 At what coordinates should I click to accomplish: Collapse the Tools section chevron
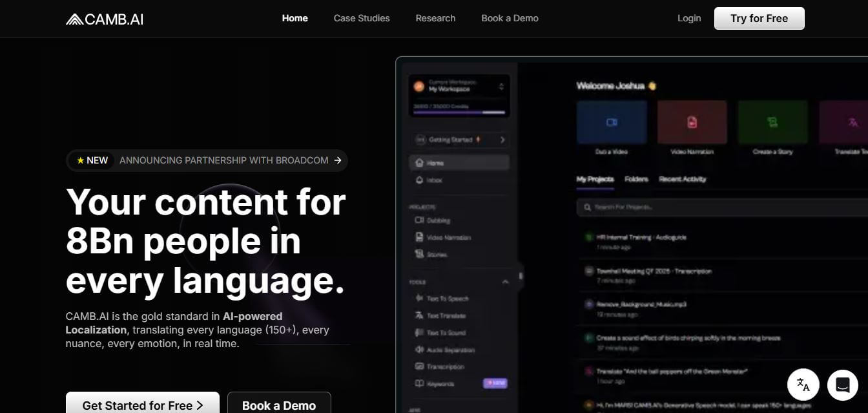point(505,282)
